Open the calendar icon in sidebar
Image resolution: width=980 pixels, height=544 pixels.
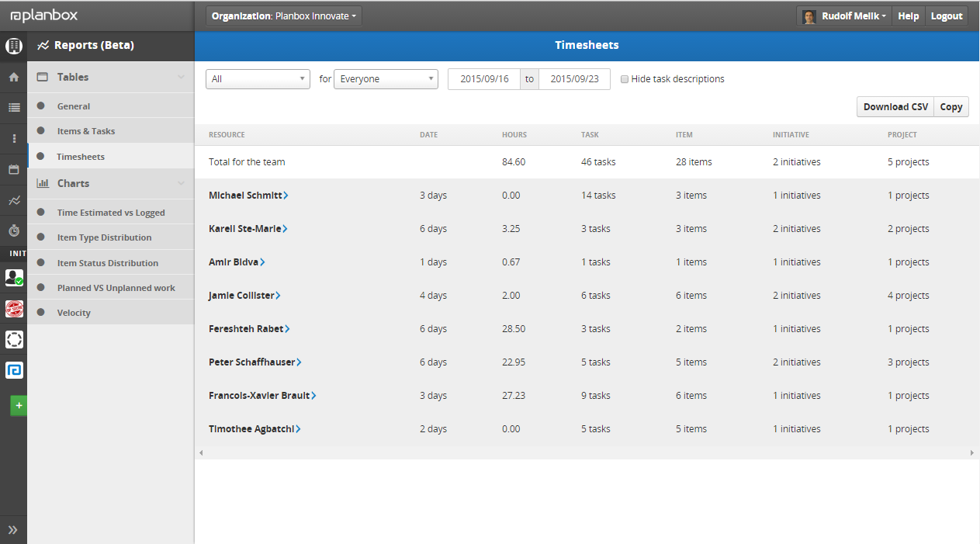coord(14,169)
